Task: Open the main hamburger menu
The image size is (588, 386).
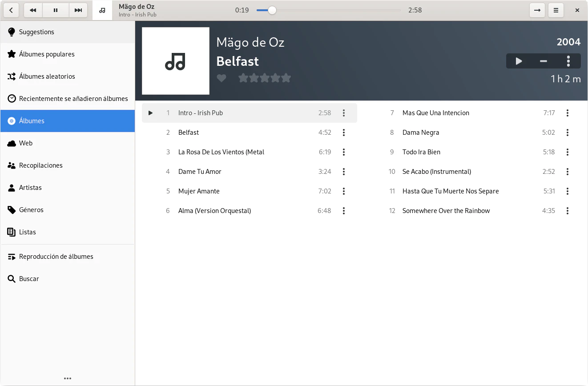Action: pyautogui.click(x=556, y=10)
